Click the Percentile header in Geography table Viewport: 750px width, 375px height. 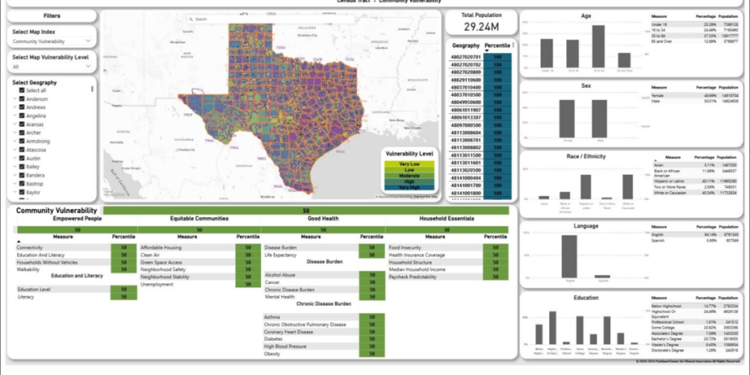pyautogui.click(x=497, y=45)
